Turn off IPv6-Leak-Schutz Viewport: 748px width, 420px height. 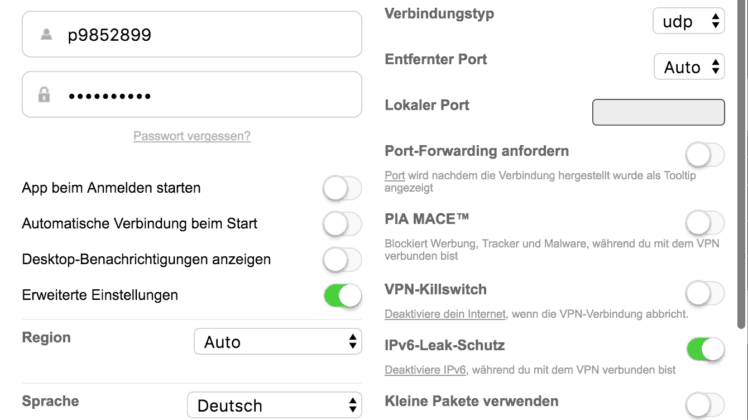pos(705,349)
